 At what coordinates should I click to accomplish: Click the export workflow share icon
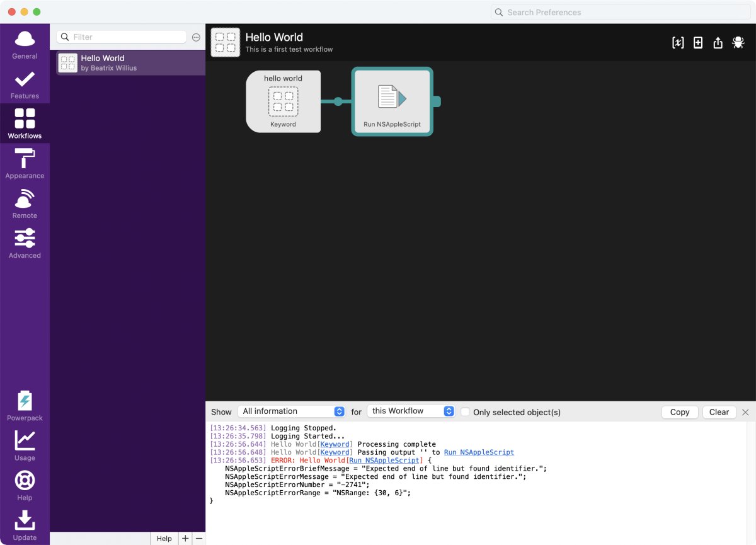point(718,43)
